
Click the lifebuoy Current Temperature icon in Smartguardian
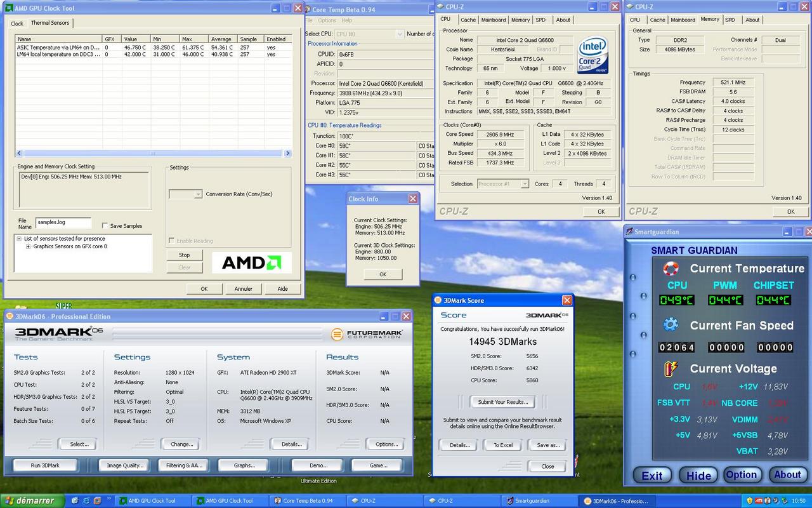671,269
